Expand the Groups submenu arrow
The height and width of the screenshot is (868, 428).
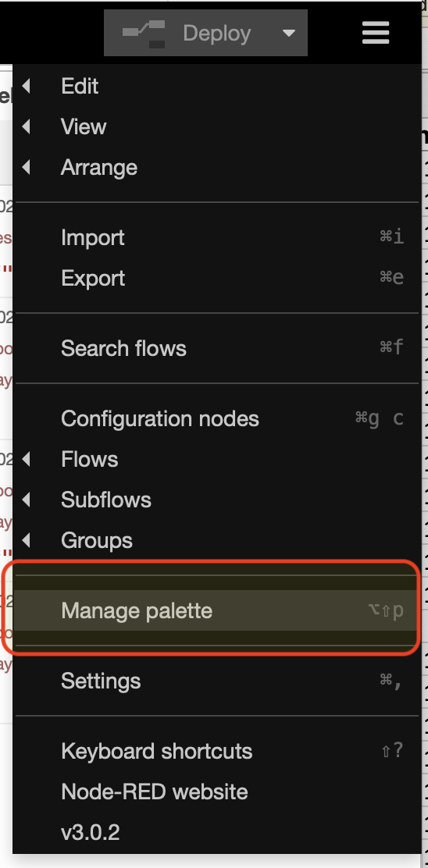click(26, 540)
